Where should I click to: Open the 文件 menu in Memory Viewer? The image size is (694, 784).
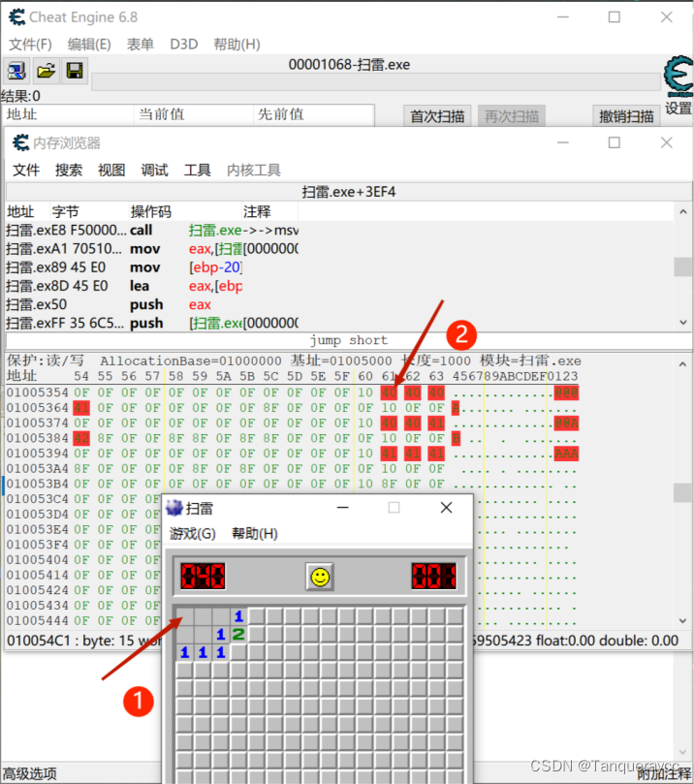coord(26,170)
